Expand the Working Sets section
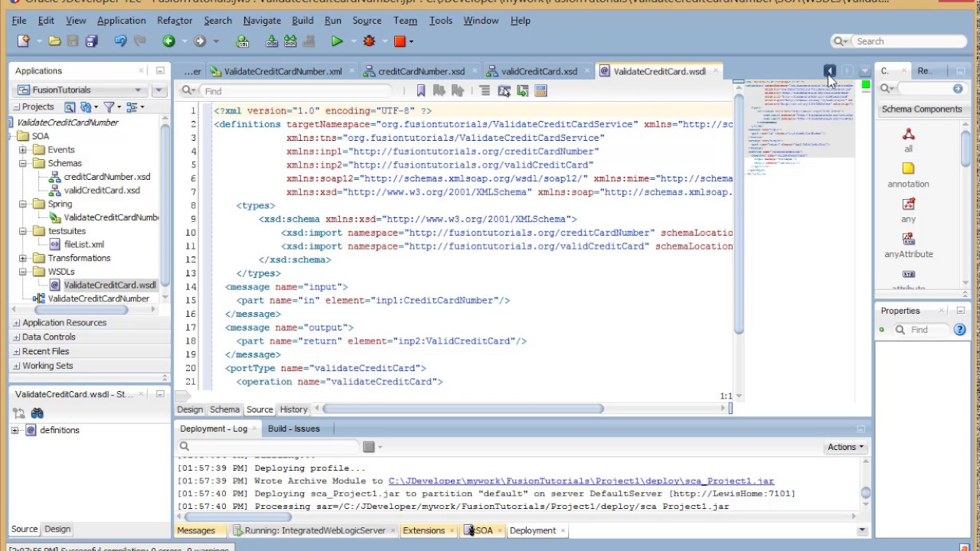This screenshot has width=980, height=551. pyautogui.click(x=16, y=366)
